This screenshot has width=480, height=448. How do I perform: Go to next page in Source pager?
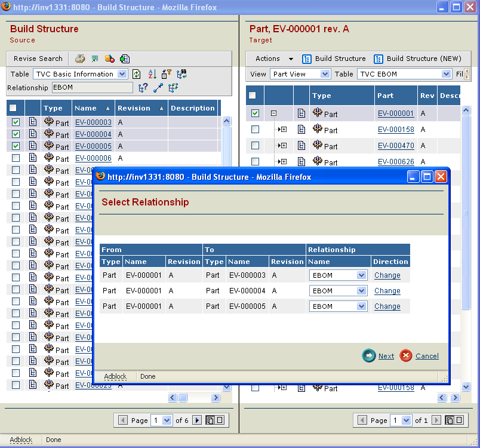198,421
